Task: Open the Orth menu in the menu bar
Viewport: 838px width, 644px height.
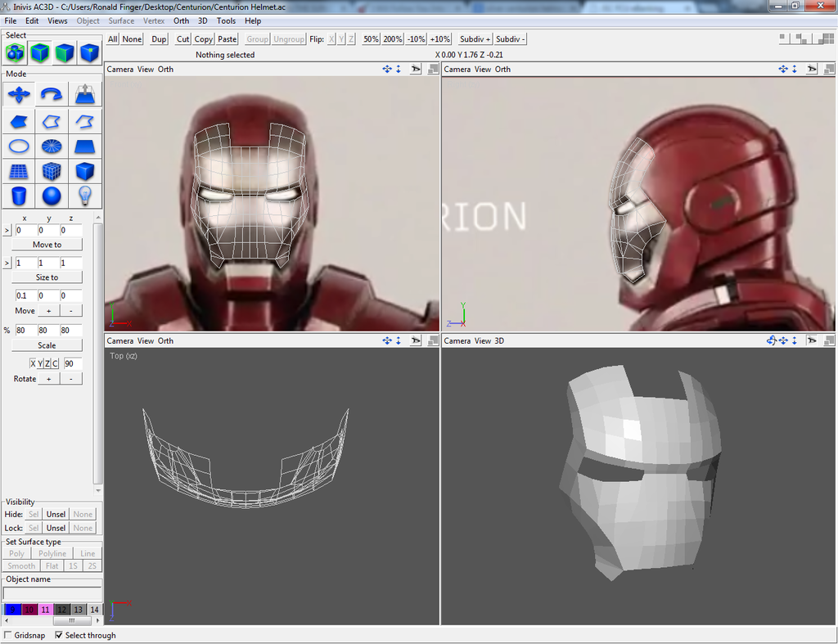Action: pos(181,20)
